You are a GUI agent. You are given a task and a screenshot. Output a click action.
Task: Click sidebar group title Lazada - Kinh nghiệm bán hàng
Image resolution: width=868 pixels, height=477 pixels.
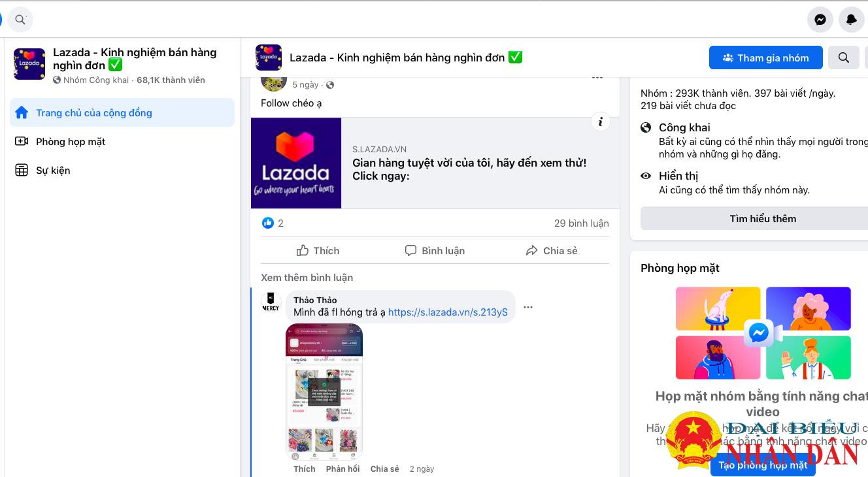(x=135, y=59)
